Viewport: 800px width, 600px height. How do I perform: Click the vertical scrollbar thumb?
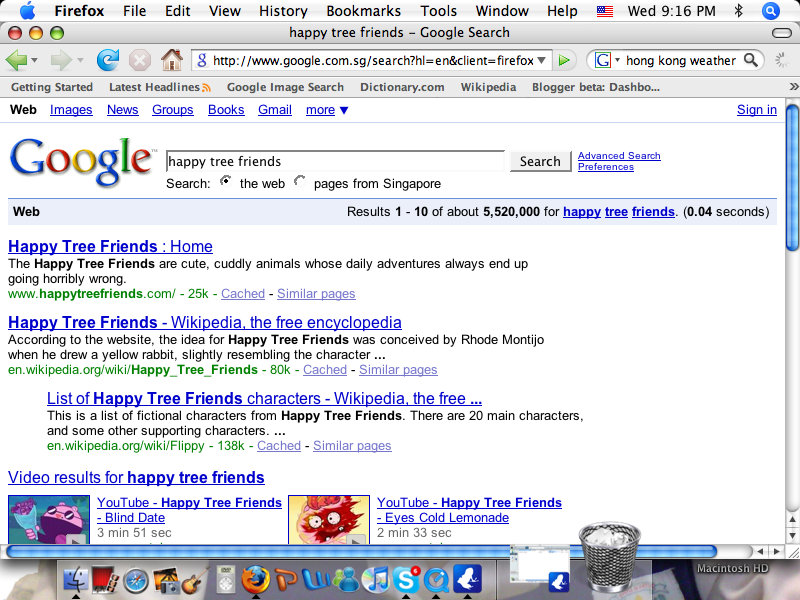coord(792,177)
